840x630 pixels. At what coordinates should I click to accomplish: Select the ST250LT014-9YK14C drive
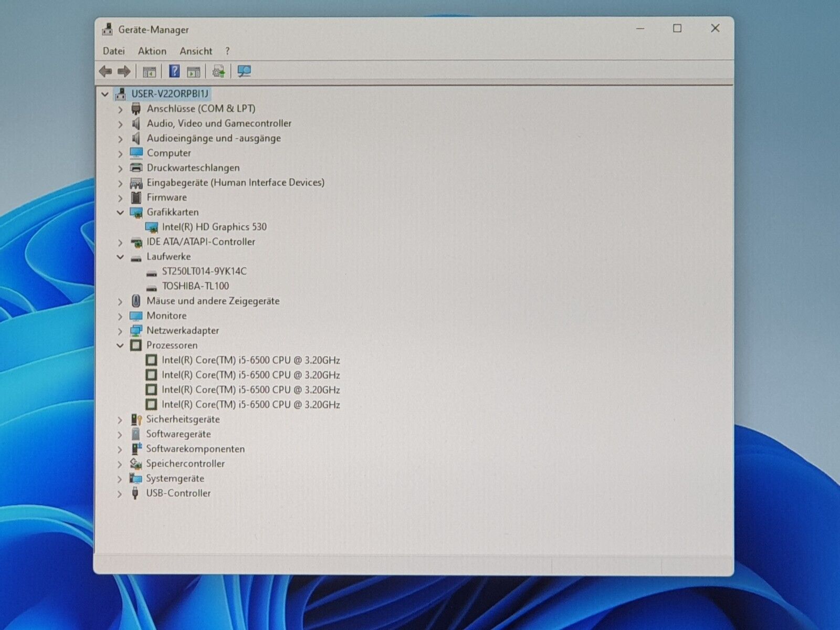click(x=204, y=271)
